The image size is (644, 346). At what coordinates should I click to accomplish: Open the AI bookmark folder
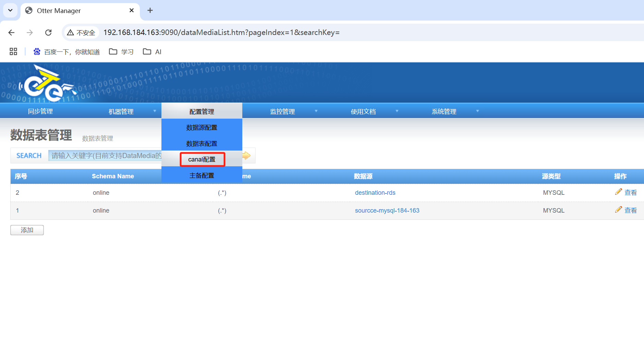(x=152, y=52)
